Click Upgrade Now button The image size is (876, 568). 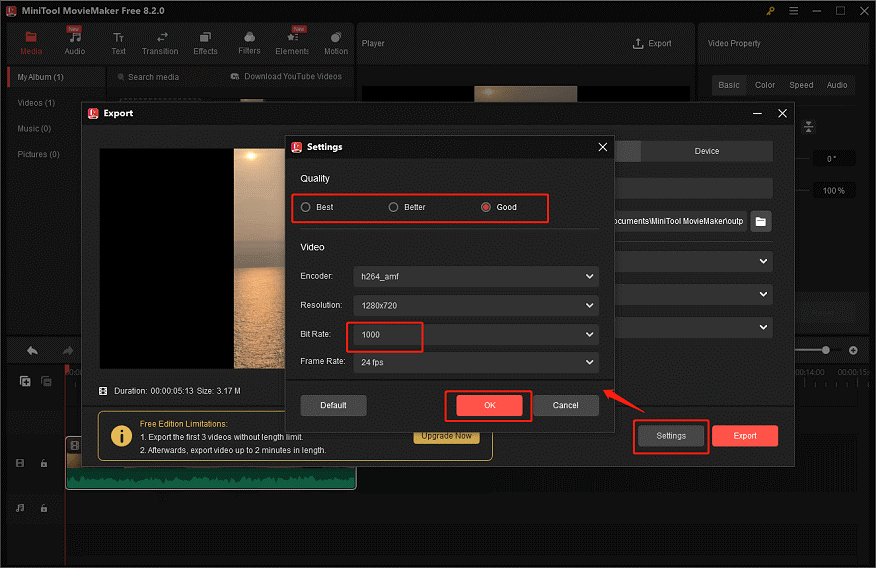446,436
